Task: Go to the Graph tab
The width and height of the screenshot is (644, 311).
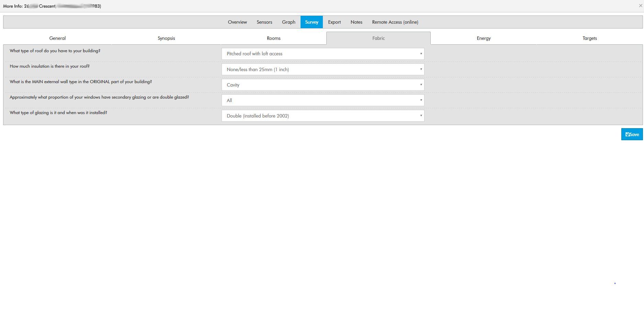Action: [x=289, y=22]
